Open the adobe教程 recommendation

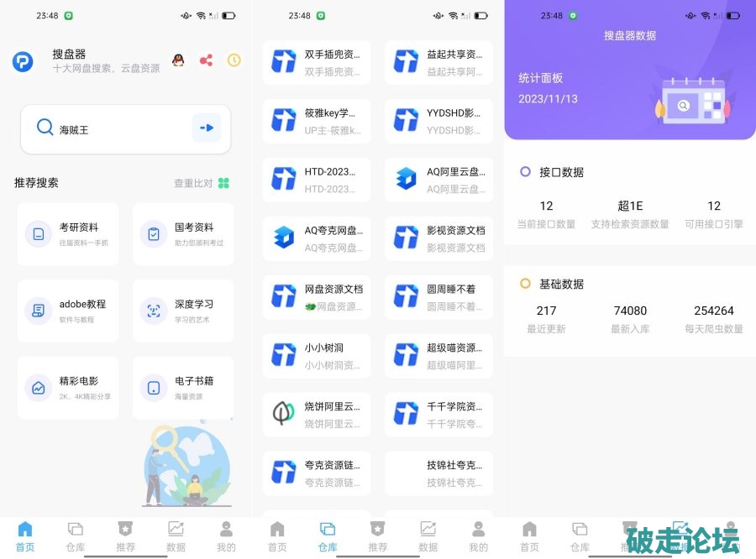(68, 311)
